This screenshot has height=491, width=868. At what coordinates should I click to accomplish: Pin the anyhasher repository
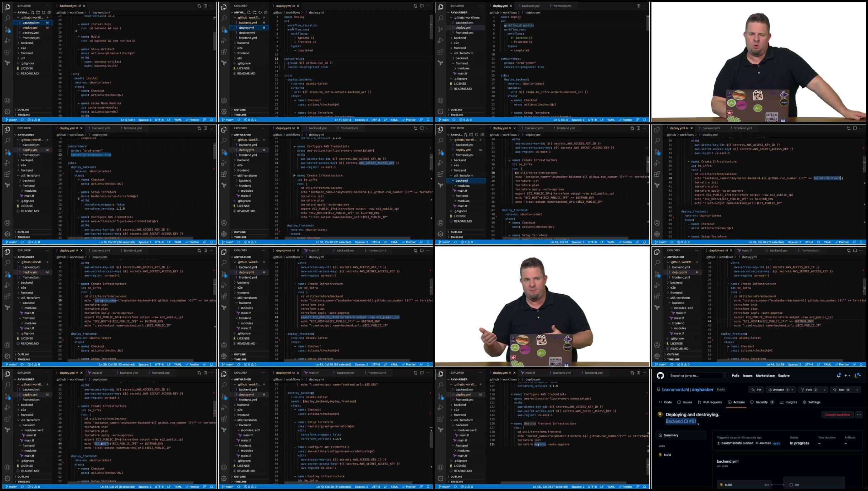pyautogui.click(x=756, y=390)
